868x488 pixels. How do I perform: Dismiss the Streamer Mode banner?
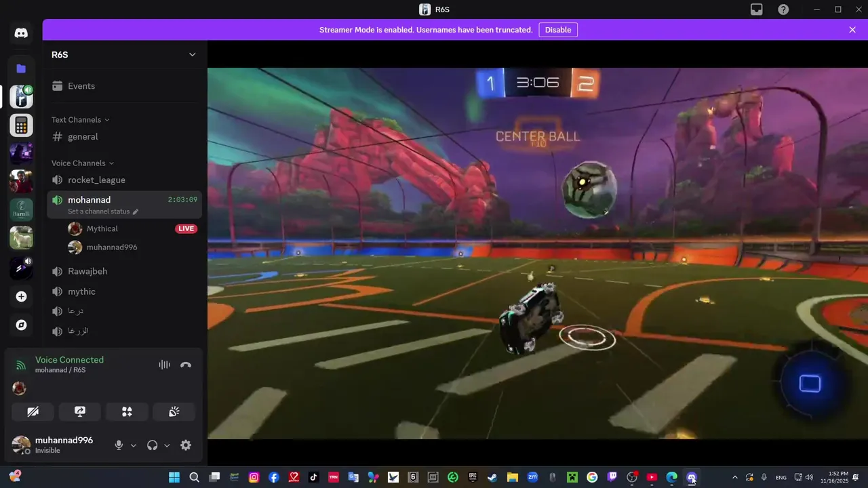852,30
